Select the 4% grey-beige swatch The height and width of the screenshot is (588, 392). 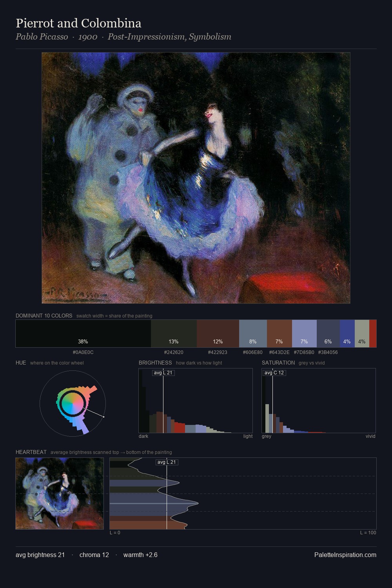362,334
